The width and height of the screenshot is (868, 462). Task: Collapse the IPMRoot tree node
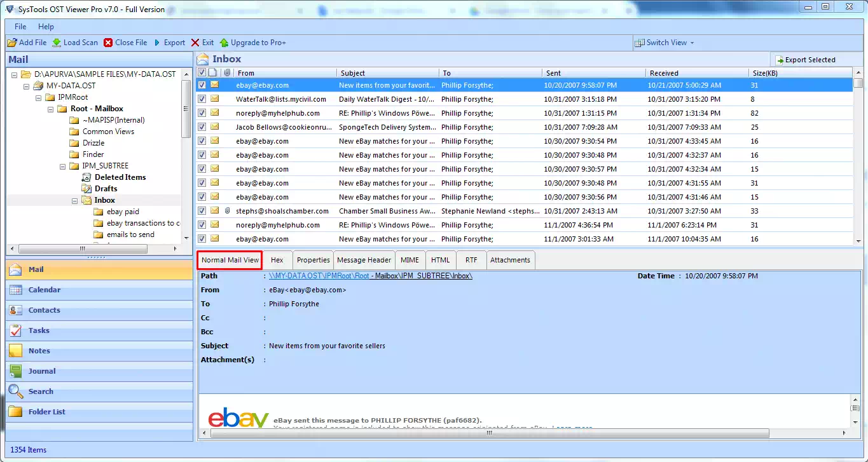(38, 97)
